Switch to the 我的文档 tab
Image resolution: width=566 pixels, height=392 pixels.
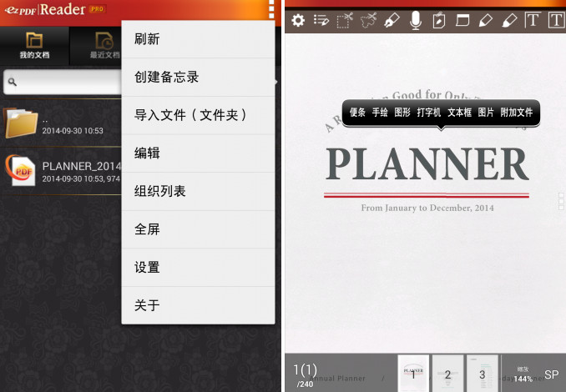click(x=34, y=46)
